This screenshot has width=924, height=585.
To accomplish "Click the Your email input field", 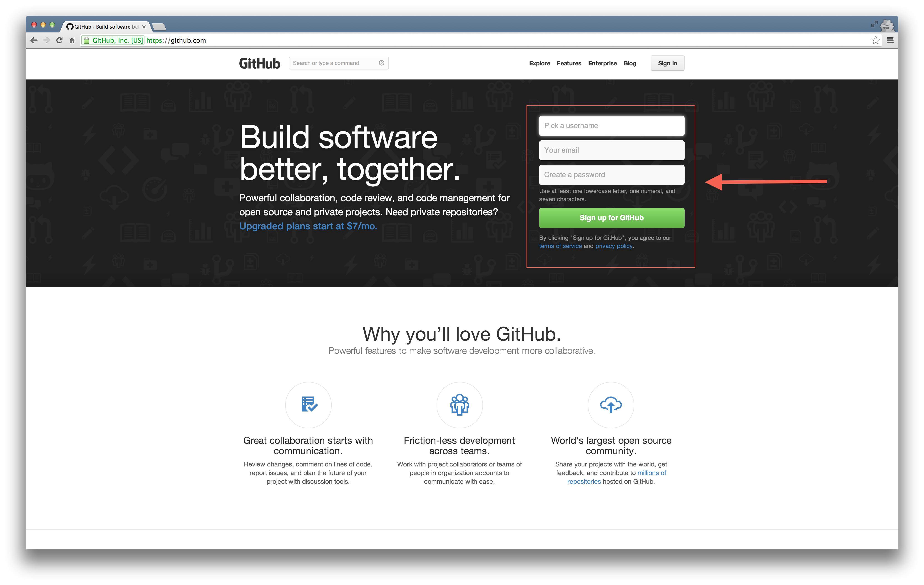I will tap(610, 149).
